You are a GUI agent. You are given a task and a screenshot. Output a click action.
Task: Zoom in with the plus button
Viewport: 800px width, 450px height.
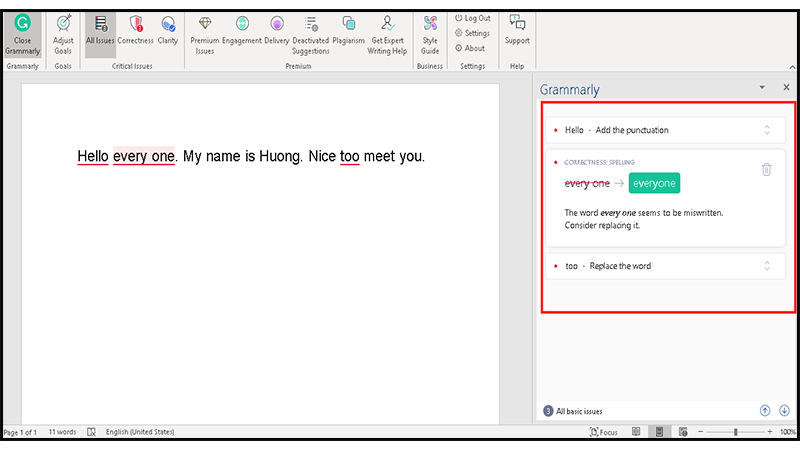tap(770, 432)
